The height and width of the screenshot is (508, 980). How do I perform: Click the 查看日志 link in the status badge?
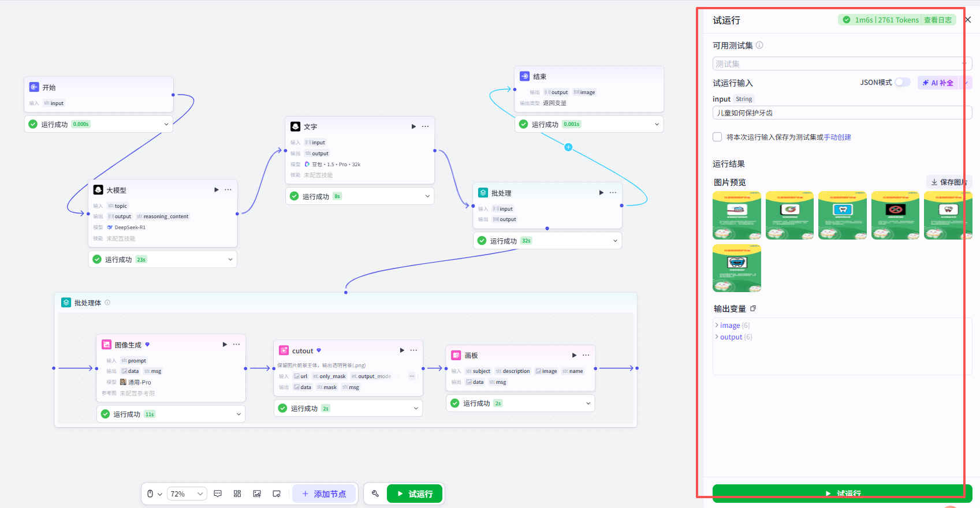937,20
